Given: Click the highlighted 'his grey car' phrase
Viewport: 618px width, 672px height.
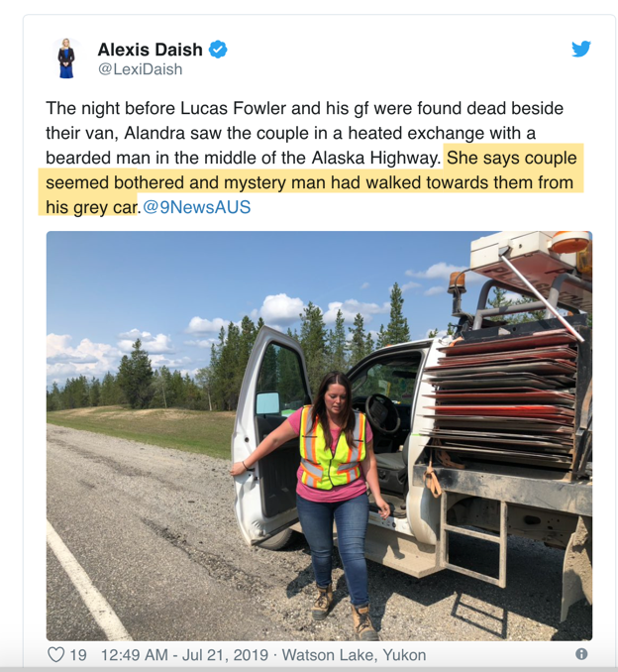Looking at the screenshot, I should click(x=91, y=208).
